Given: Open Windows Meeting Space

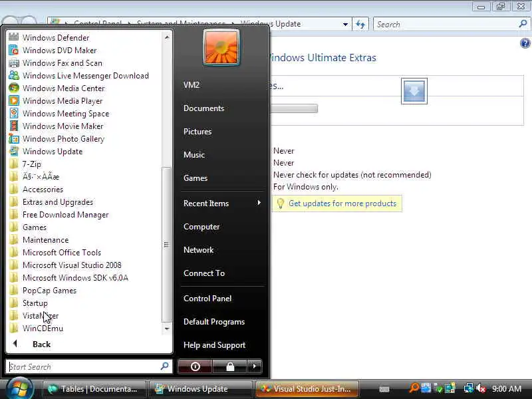Looking at the screenshot, I should (59, 114).
